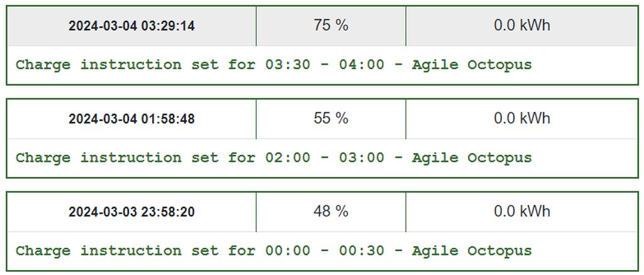The height and width of the screenshot is (275, 644).
Task: Click the 2024-03-04 03:29:14 timestamp cell
Action: point(131,26)
